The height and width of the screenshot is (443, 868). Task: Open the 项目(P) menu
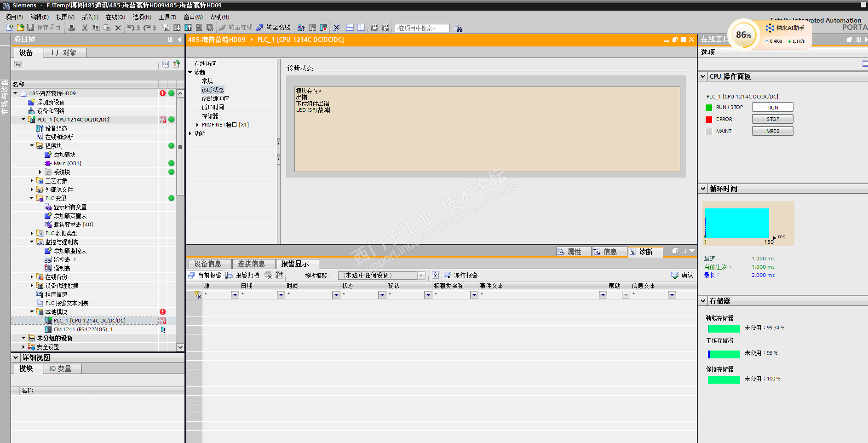pyautogui.click(x=14, y=17)
